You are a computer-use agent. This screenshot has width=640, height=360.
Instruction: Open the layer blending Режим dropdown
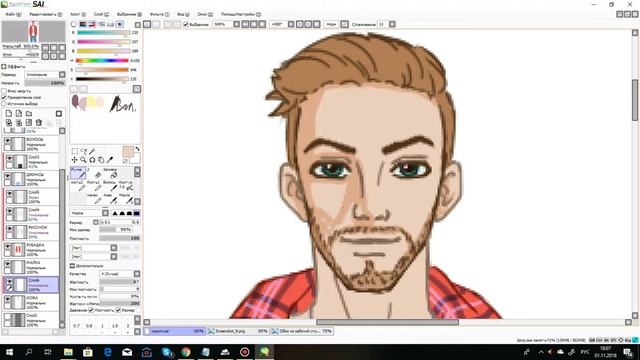[x=45, y=75]
